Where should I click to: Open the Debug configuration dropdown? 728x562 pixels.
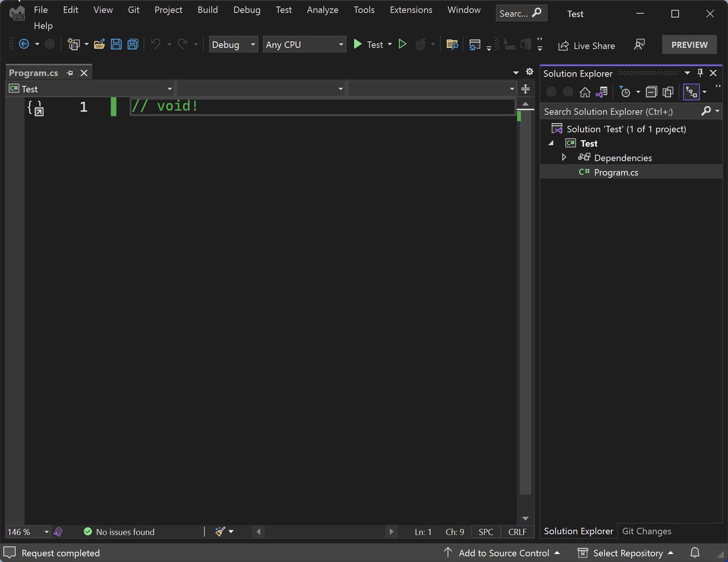234,44
